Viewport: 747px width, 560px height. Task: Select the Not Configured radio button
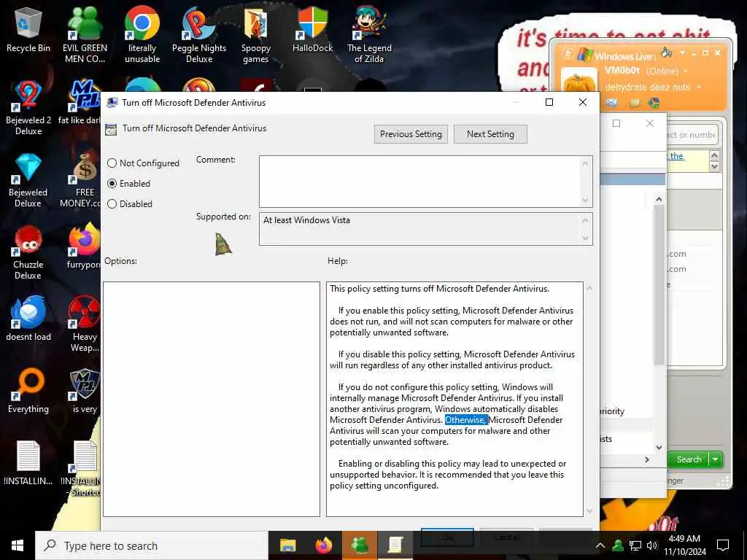click(112, 163)
